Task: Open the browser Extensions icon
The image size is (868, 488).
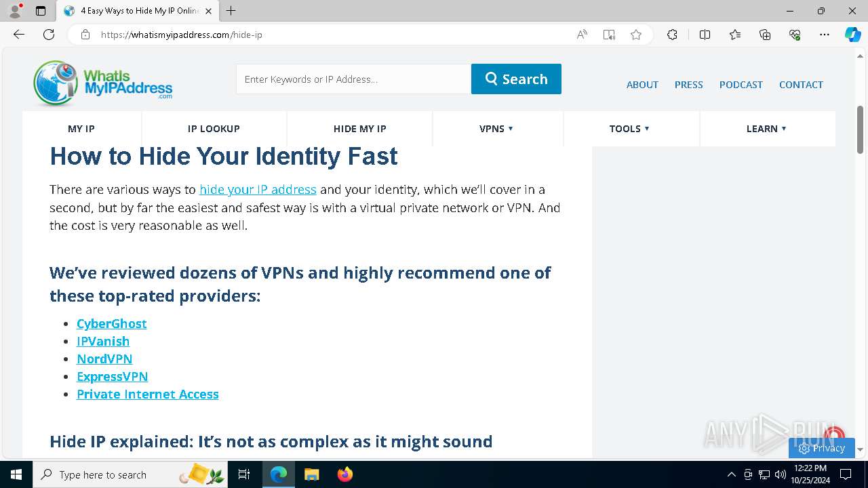Action: [672, 35]
